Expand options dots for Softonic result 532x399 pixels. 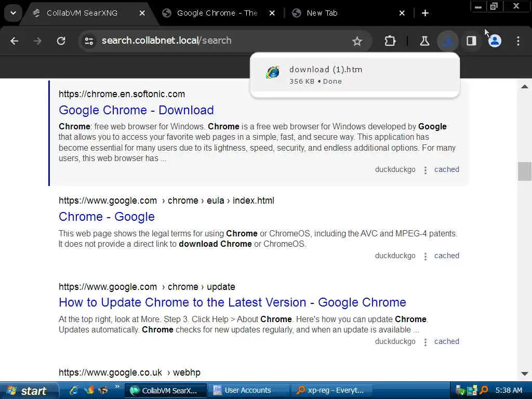tap(425, 170)
